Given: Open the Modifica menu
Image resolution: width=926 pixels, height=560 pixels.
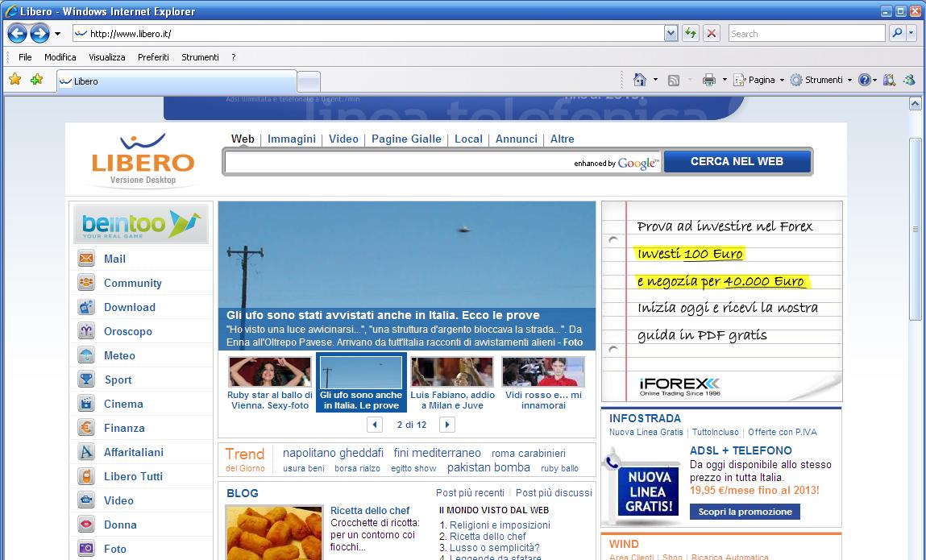Looking at the screenshot, I should click(60, 57).
